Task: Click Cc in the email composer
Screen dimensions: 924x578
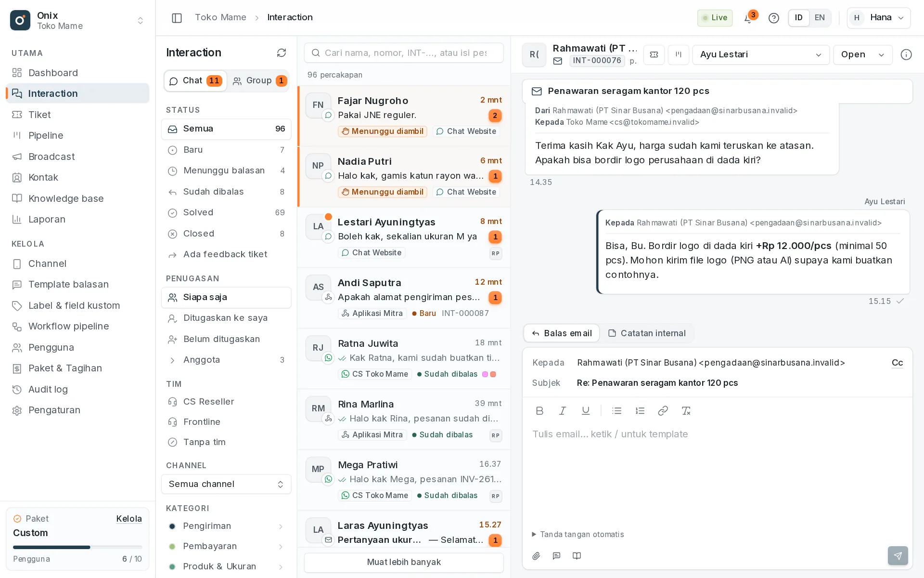Action: pos(897,363)
